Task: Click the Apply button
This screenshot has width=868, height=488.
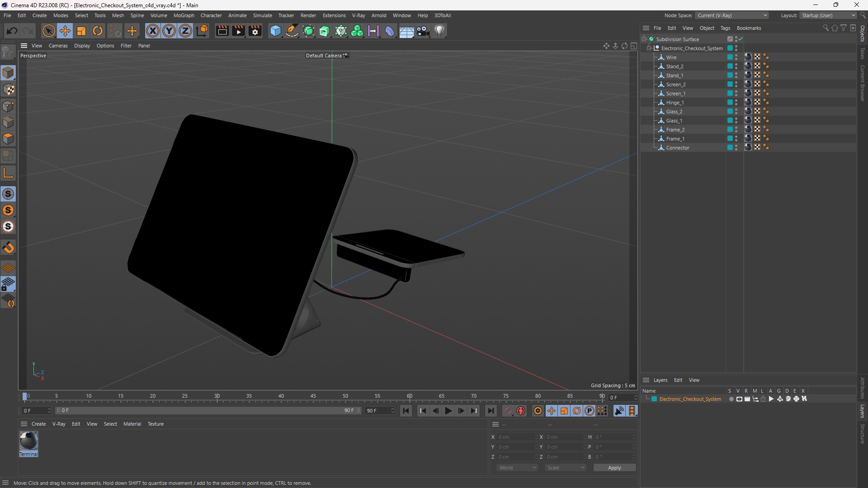Action: pos(614,468)
